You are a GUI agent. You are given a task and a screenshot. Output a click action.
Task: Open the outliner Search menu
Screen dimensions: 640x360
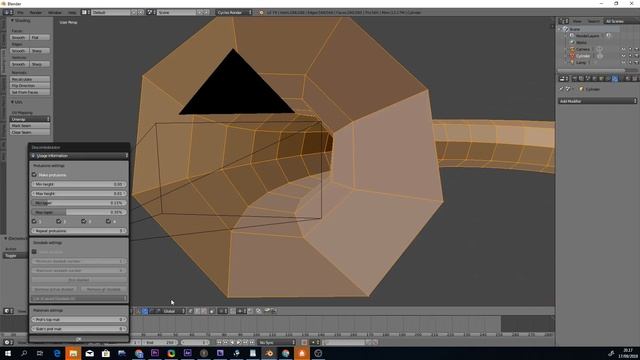[594, 21]
